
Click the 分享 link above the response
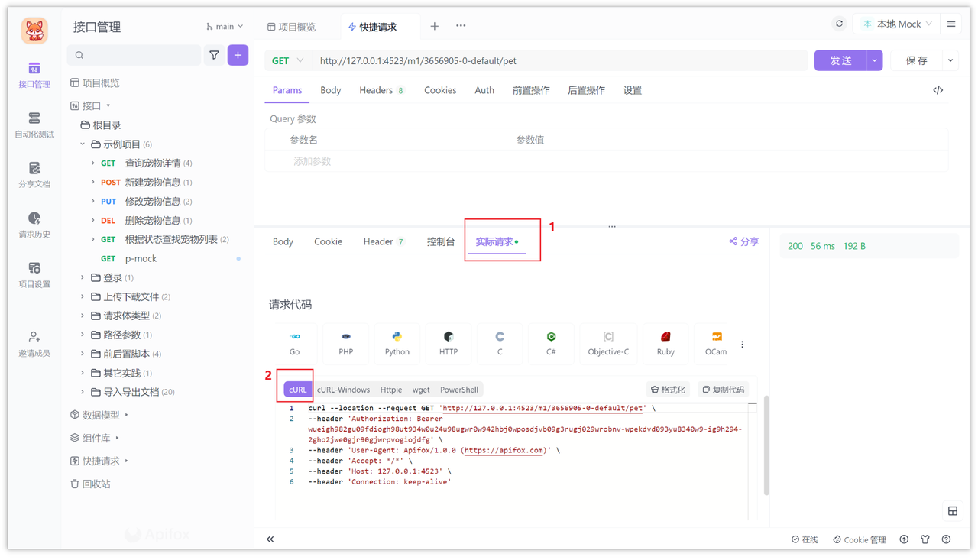[x=743, y=241]
